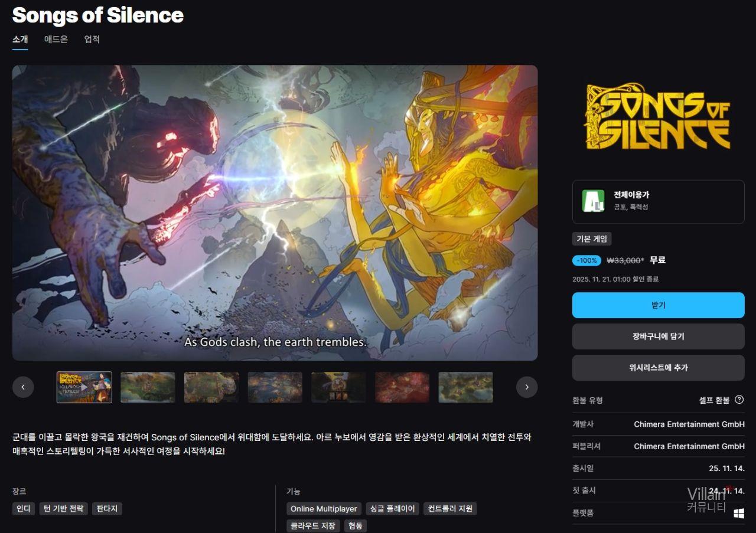Select the launch trailer video thumbnail

pyautogui.click(x=84, y=387)
